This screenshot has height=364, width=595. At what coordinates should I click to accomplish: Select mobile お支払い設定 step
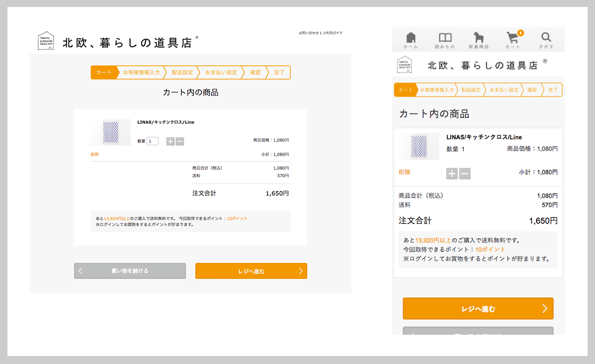coord(504,90)
